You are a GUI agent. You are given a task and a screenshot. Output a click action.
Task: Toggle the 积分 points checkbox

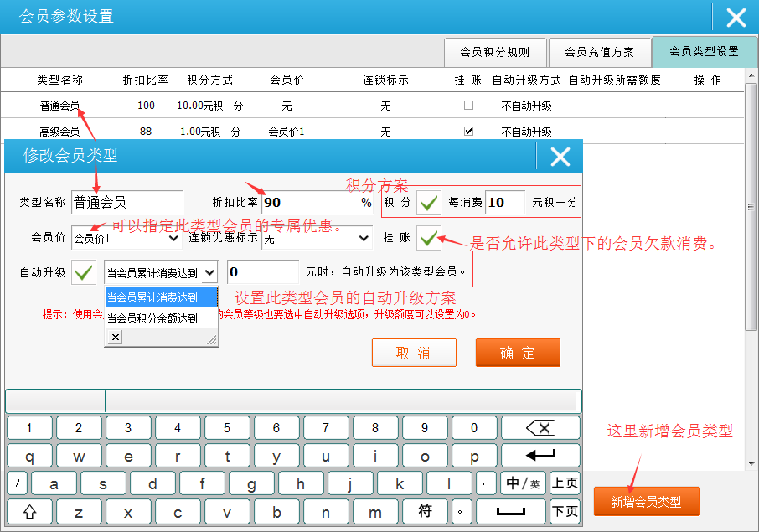pos(429,203)
